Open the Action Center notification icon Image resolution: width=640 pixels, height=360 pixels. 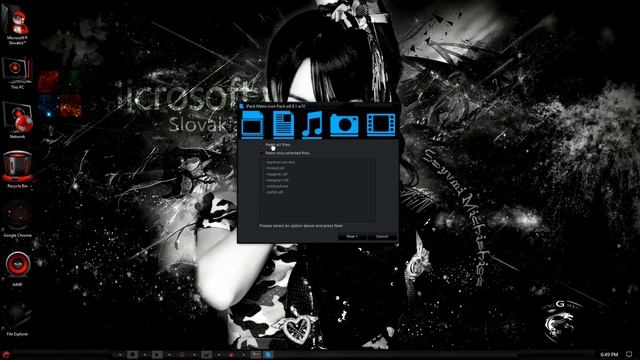(x=629, y=355)
